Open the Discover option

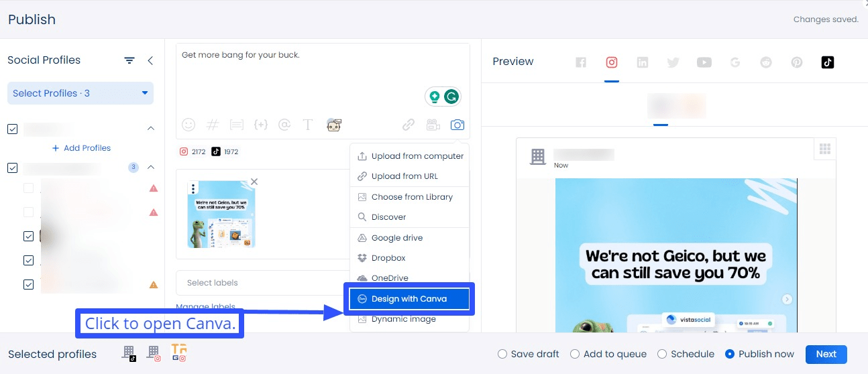pos(409,217)
